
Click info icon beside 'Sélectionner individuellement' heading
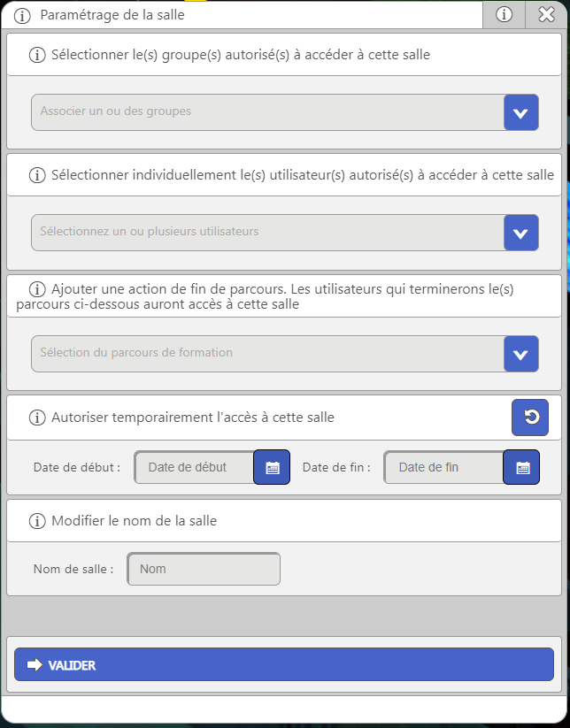[37, 175]
